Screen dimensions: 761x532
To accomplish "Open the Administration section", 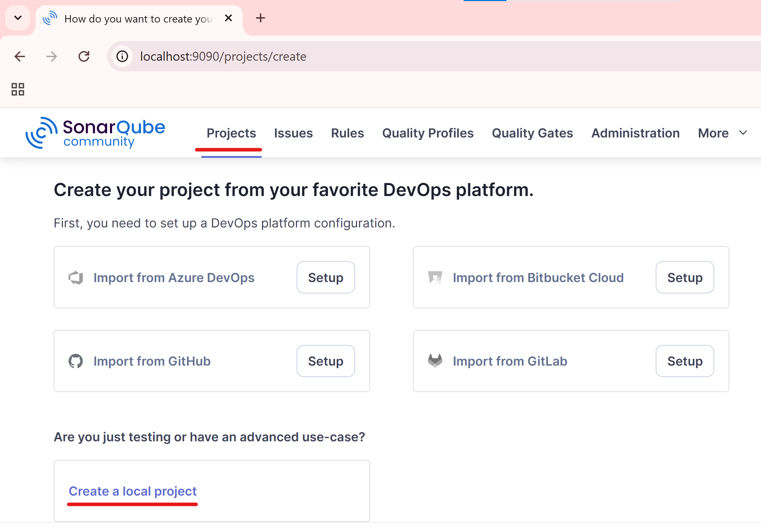I will [x=635, y=133].
